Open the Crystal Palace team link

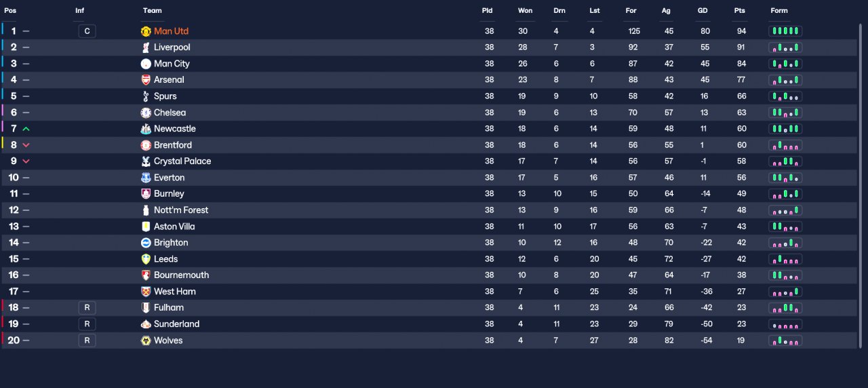coord(182,161)
